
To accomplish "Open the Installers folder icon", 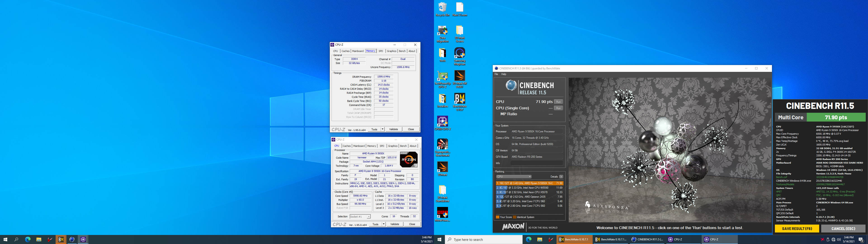I will click(x=442, y=101).
